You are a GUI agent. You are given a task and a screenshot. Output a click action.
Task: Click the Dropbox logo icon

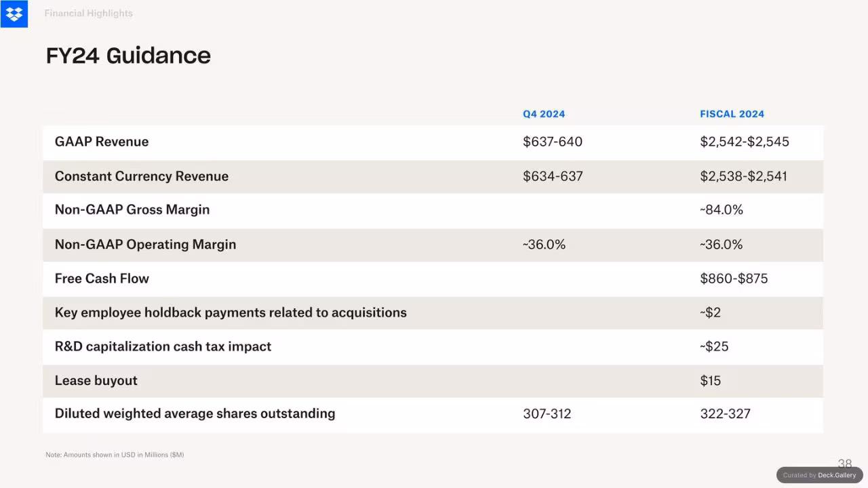click(14, 14)
